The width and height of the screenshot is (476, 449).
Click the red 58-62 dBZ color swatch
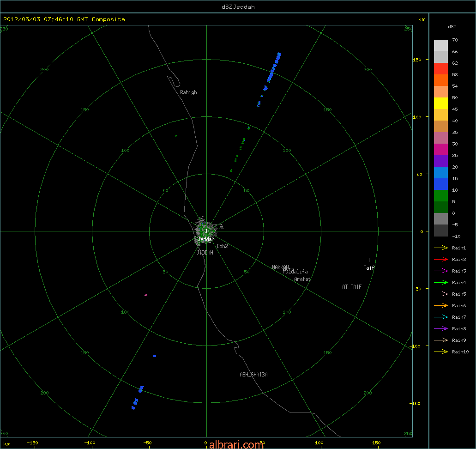point(441,69)
